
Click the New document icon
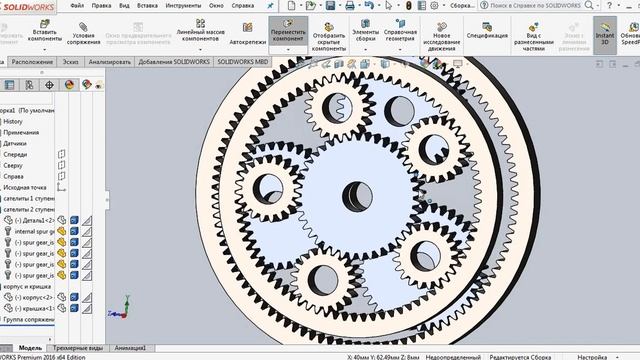pyautogui.click(x=291, y=6)
